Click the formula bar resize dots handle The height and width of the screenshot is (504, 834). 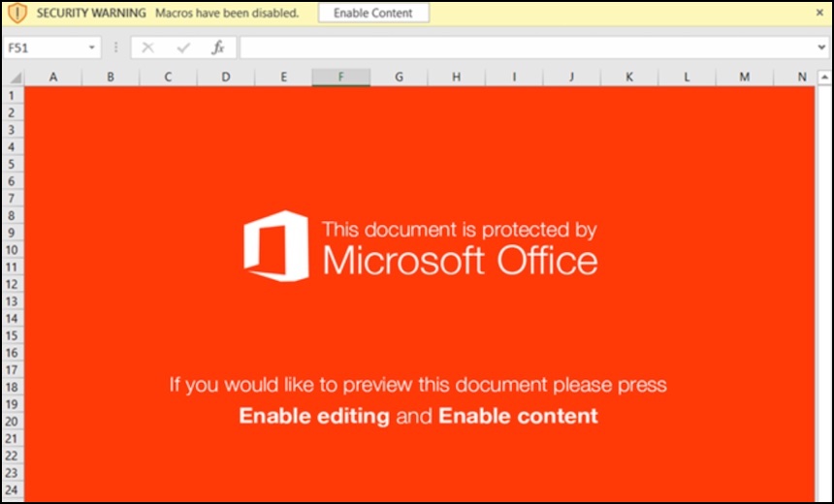(x=115, y=47)
